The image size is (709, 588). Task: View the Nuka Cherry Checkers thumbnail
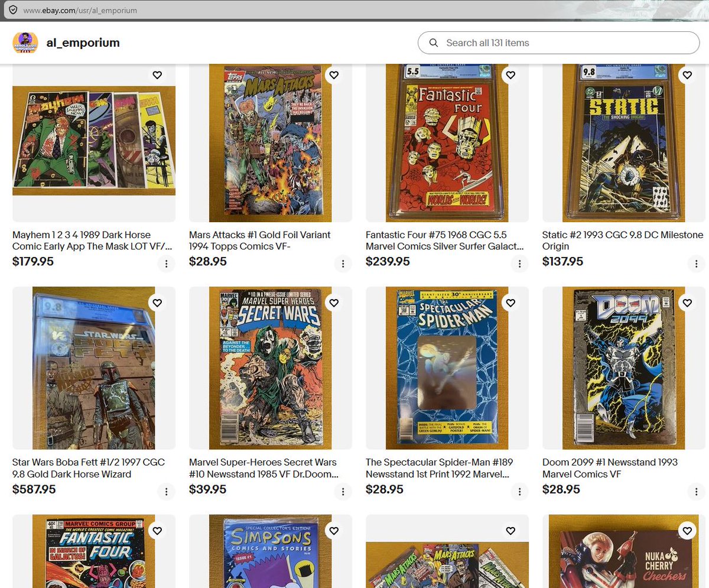[x=623, y=551]
